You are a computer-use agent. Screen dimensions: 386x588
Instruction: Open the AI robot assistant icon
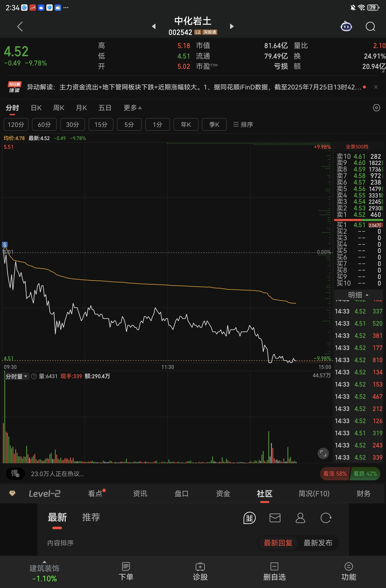pyautogui.click(x=346, y=26)
